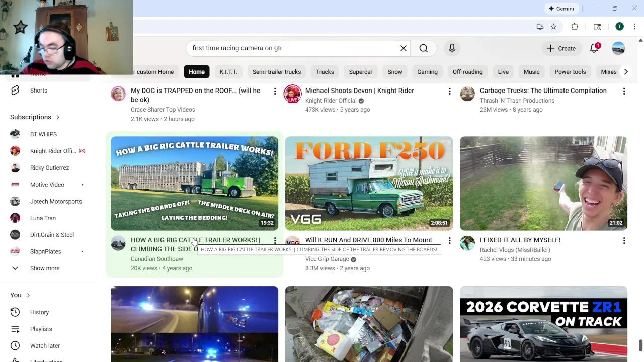The image size is (644, 362).
Task: Select the Semi-trailer trucks chip
Action: [x=277, y=72]
